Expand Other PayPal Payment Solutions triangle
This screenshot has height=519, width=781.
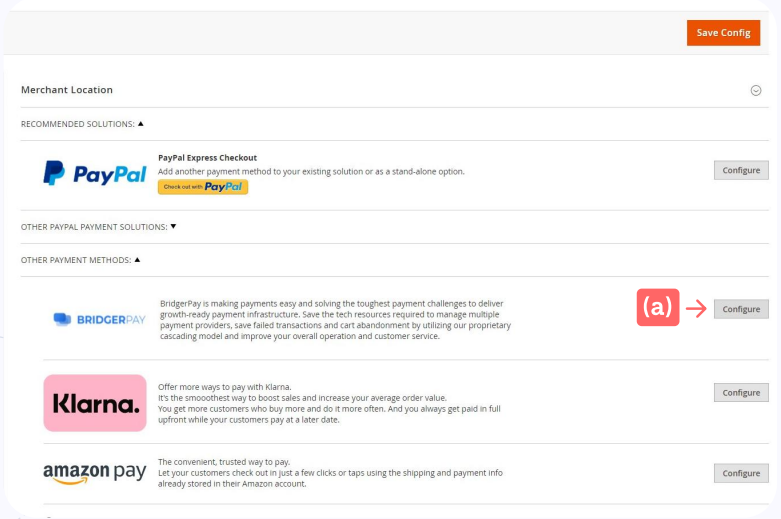coord(173,226)
